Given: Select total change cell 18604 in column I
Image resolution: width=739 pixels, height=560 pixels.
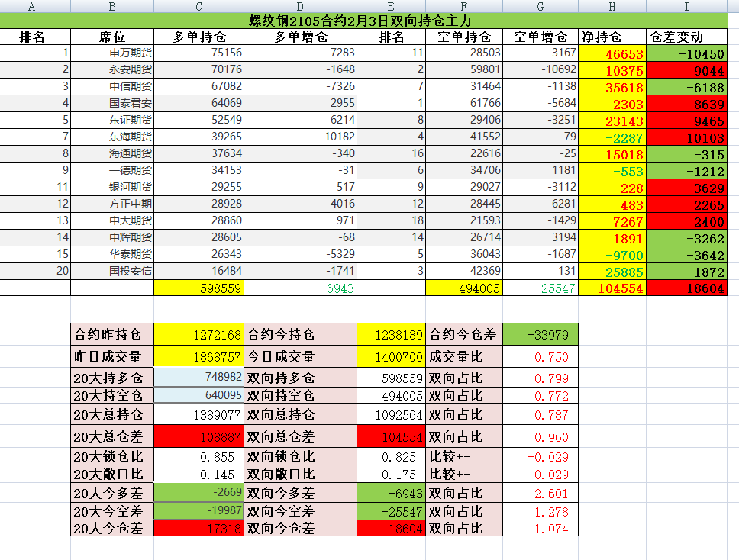Looking at the screenshot, I should tap(686, 288).
